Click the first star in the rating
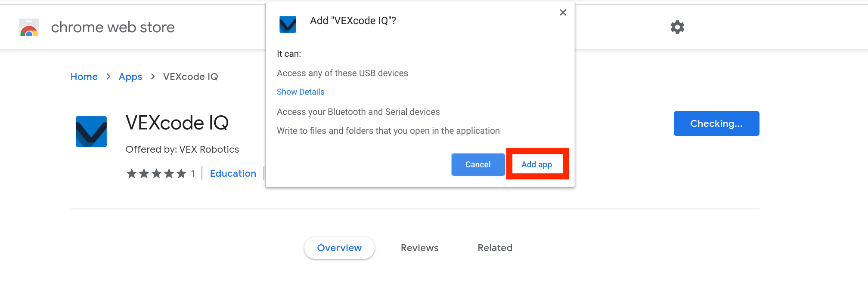Viewport: 868px width, 286px height. click(131, 173)
